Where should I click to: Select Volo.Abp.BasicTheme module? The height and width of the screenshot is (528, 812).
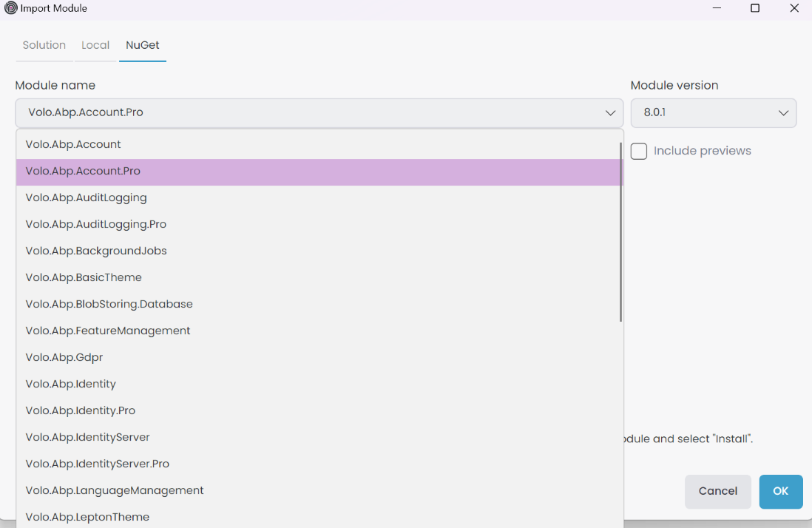click(84, 277)
